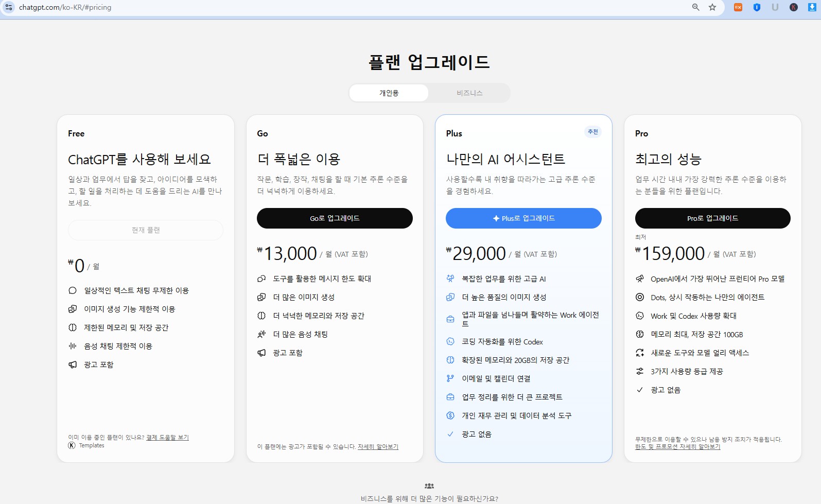Screen dimensions: 821x504
Task: Click the blue download icon in toolbar
Action: pos(812,7)
